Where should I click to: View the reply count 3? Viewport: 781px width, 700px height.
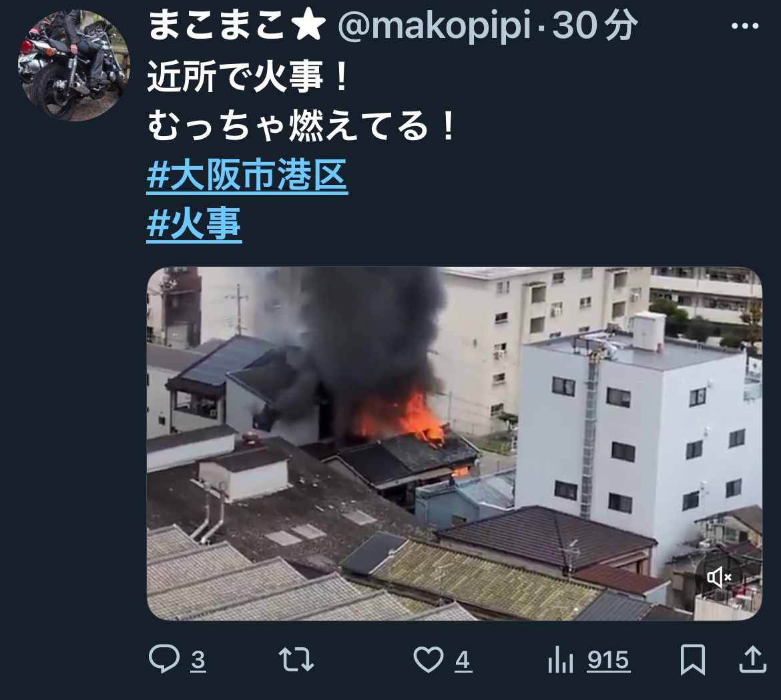198,660
